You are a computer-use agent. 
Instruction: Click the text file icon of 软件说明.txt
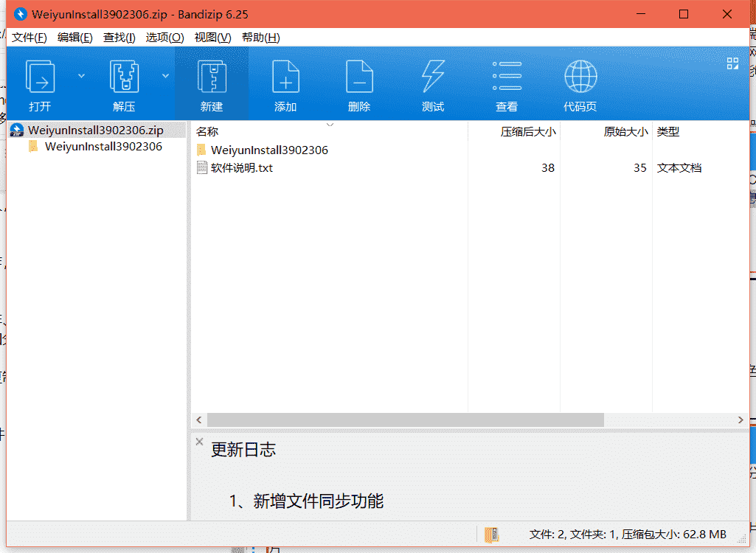(x=202, y=168)
